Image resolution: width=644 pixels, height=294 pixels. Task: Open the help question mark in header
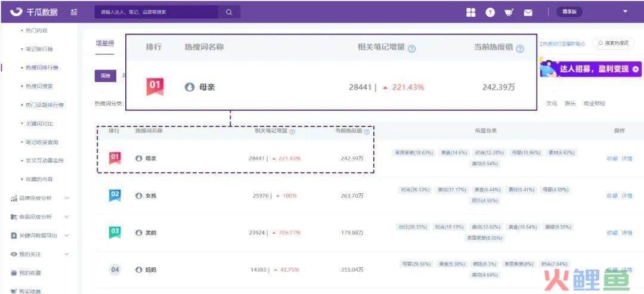490,13
